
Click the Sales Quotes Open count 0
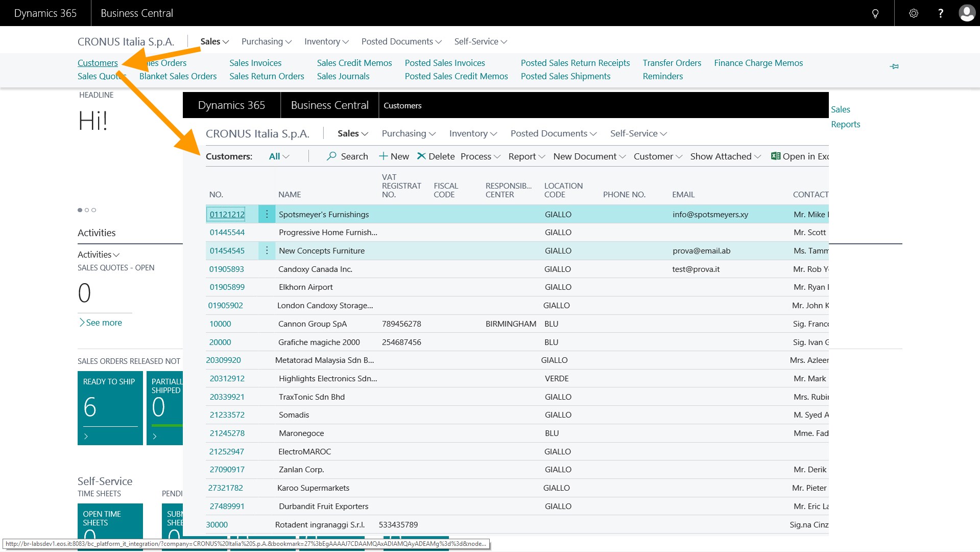click(84, 293)
